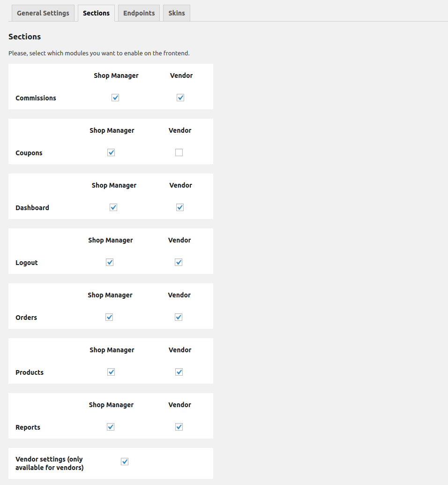448x485 pixels.
Task: Uncheck Coupons for Shop Manager
Action: [111, 152]
